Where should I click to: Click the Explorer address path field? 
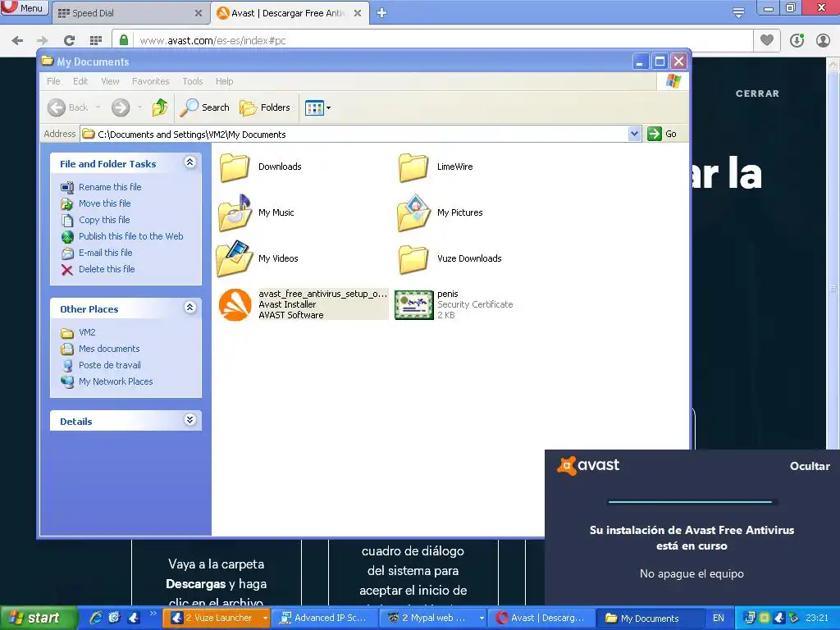354,134
